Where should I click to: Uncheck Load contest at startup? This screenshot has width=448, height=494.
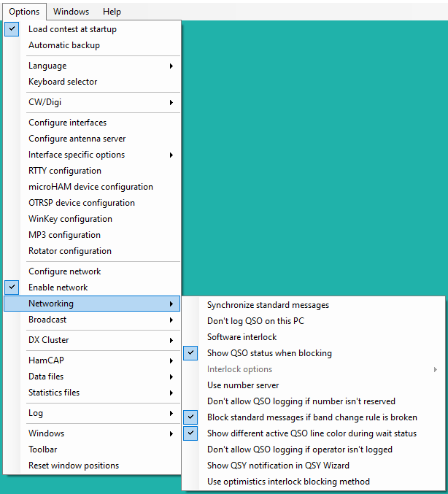[92, 29]
